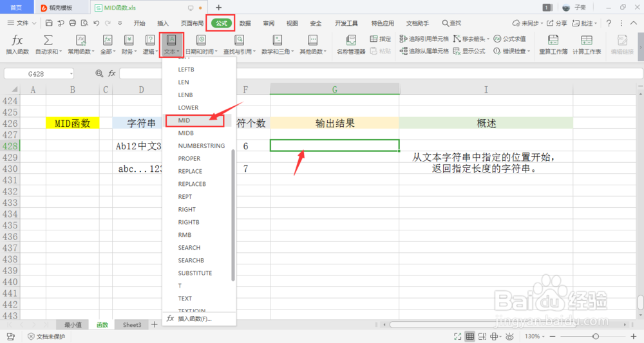This screenshot has width=644, height=343.
Task: Open Lookup and Reference (查找与引用) functions
Action: [239, 44]
